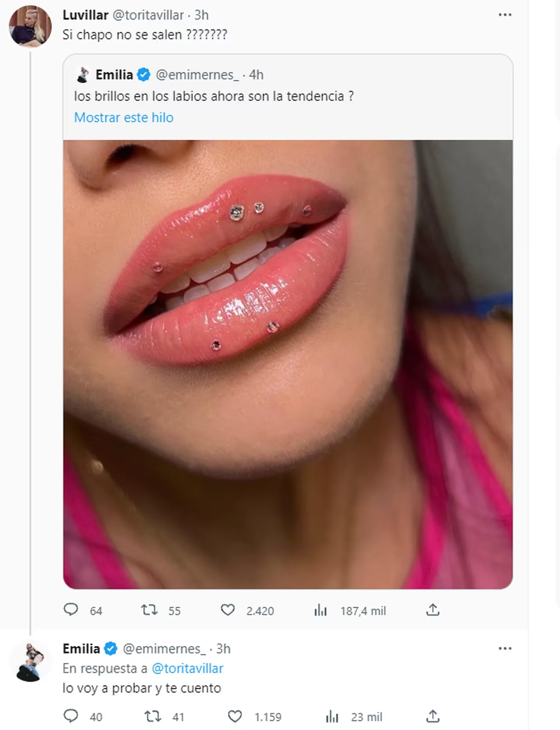Open reply icon on Emilia's response tweet
Image resolution: width=560 pixels, height=730 pixels.
70,716
